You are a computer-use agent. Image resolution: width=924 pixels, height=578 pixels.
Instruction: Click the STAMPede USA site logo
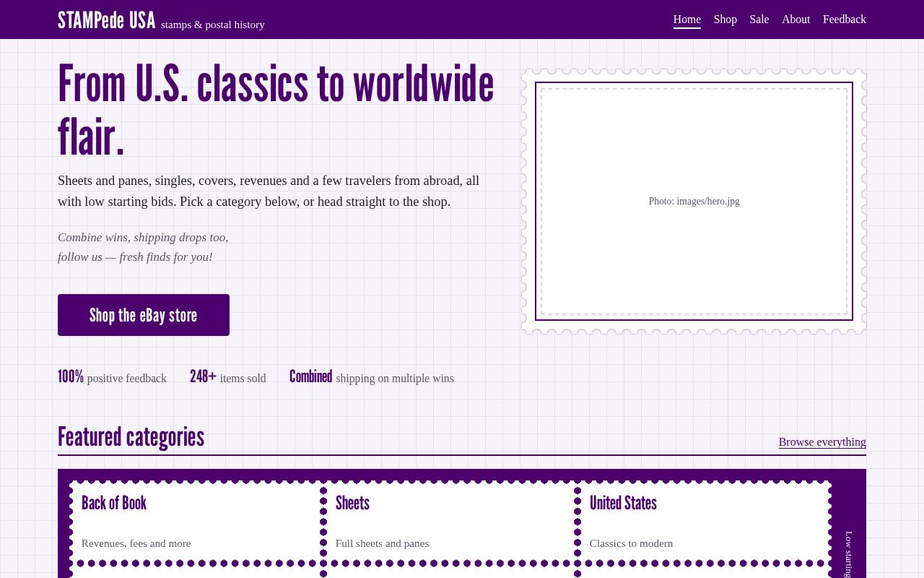tap(106, 20)
